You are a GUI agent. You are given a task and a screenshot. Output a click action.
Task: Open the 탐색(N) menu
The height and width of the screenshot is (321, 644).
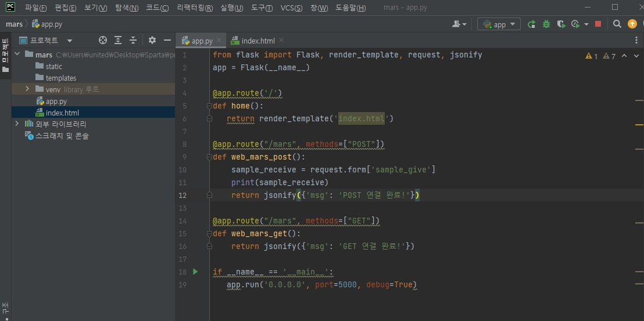[x=127, y=8]
